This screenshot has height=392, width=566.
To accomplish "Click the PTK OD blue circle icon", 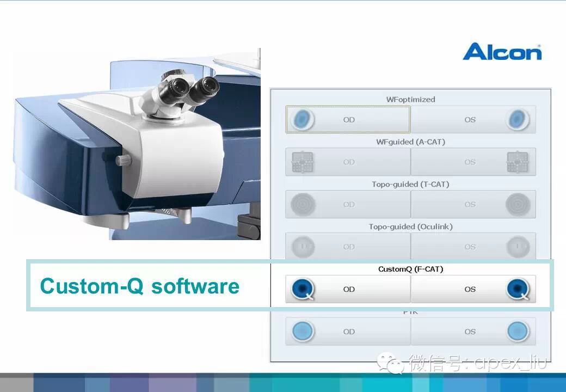I will click(303, 332).
